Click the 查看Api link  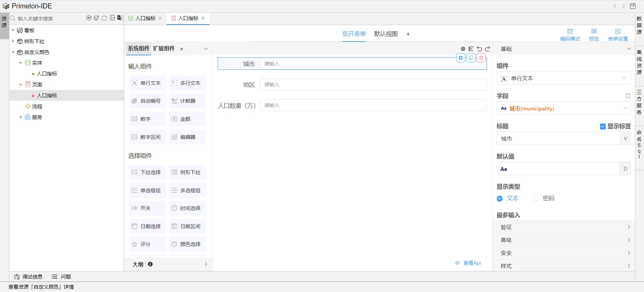[x=468, y=263]
